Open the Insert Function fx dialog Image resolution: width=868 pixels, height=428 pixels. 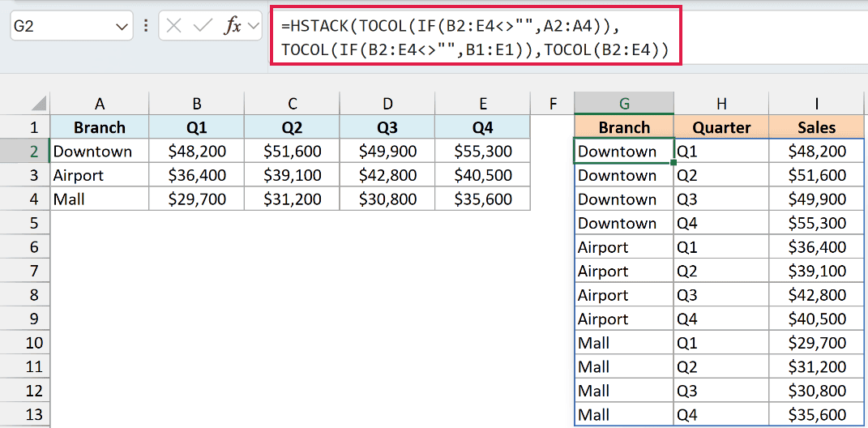point(232,26)
